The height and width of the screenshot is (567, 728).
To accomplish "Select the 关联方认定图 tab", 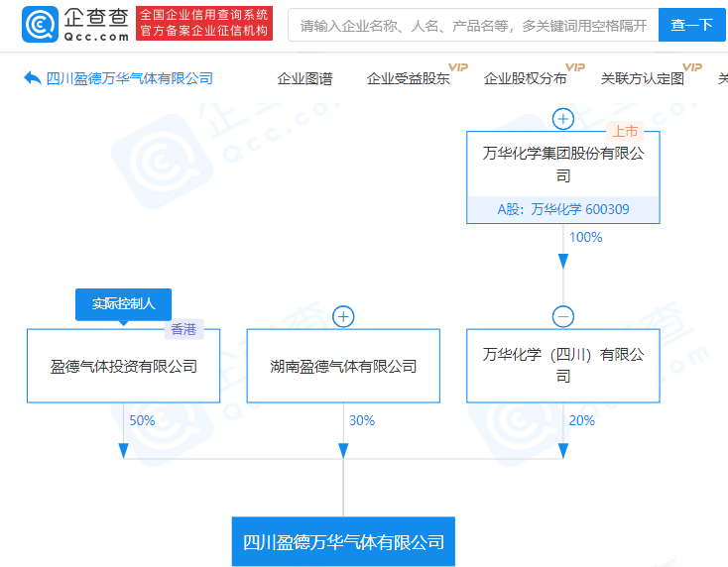I will coord(642,78).
